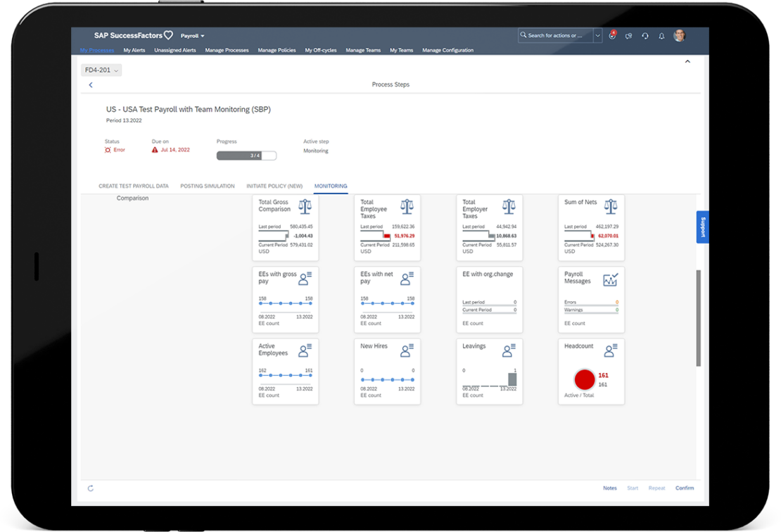The image size is (781, 532).
Task: Open the notifications bell icon
Action: point(661,35)
